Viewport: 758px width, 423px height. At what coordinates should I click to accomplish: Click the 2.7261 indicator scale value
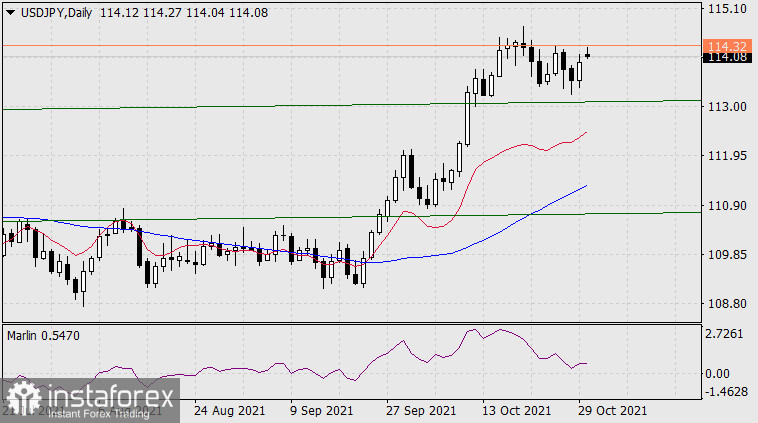click(724, 334)
